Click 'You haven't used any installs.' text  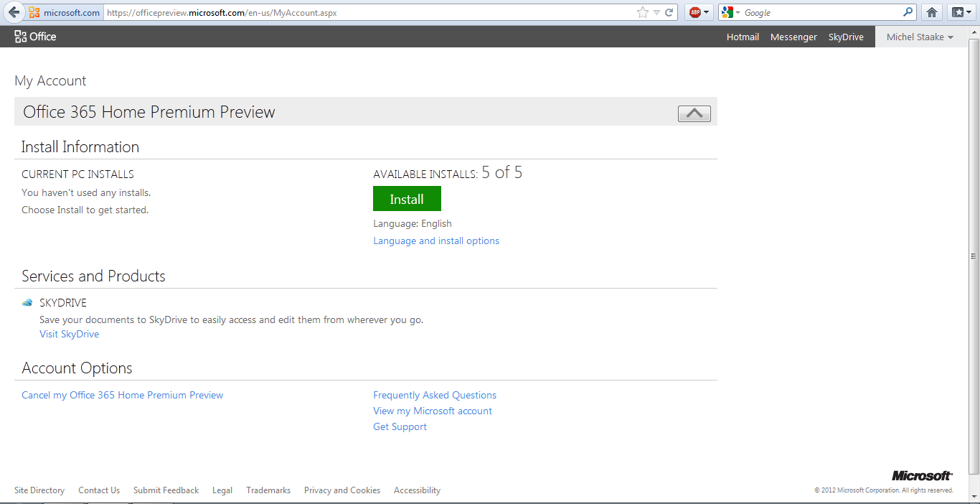click(86, 193)
